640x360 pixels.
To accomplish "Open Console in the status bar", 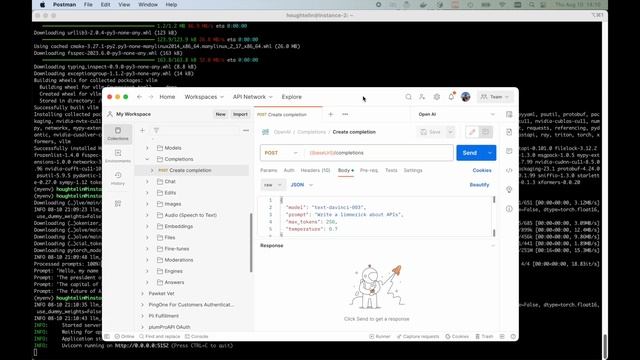I will pyautogui.click(x=196, y=336).
